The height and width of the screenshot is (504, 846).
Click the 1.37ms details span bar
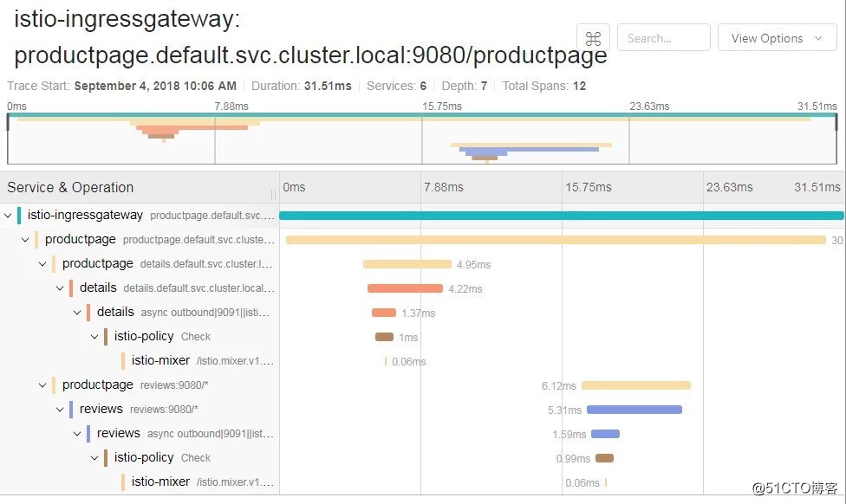pos(384,313)
